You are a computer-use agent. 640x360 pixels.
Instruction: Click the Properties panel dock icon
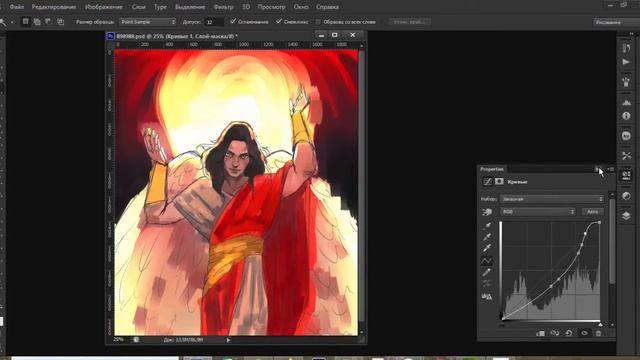[x=626, y=176]
